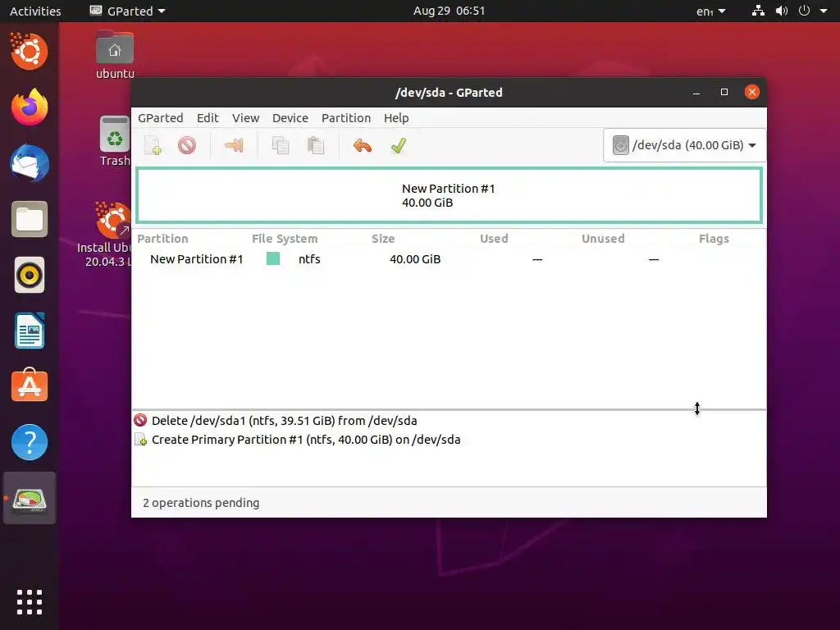Click the Size column header
The width and height of the screenshot is (840, 630).
383,239
